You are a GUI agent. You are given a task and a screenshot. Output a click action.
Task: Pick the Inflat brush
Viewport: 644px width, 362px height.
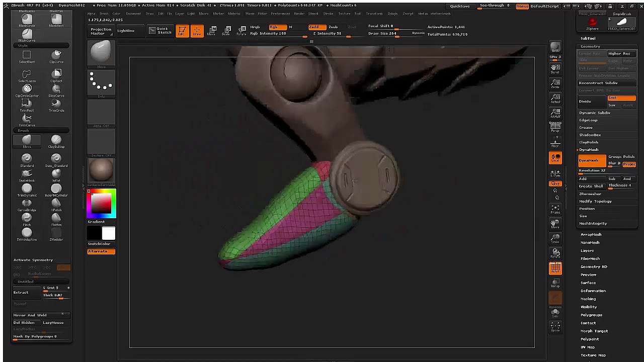[56, 175]
